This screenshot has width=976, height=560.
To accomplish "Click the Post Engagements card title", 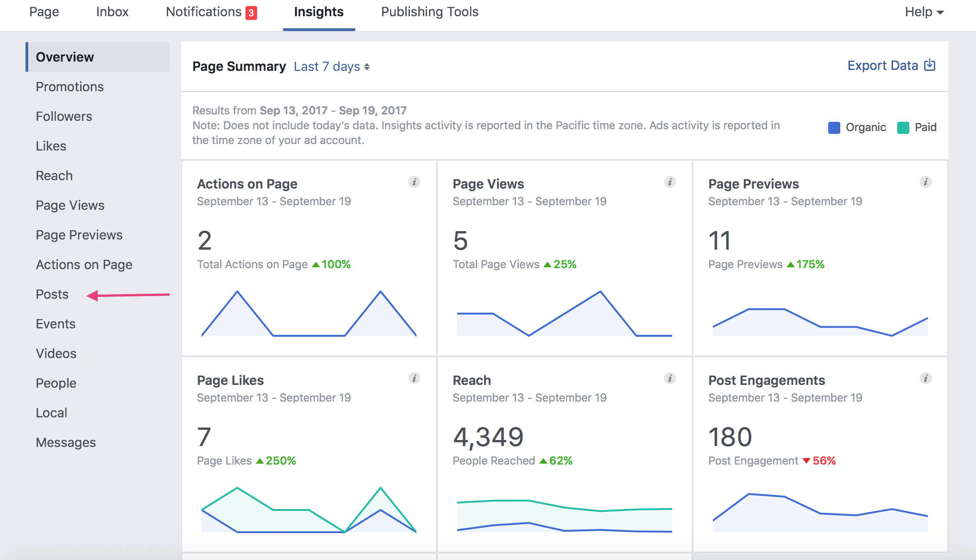I will pyautogui.click(x=767, y=380).
